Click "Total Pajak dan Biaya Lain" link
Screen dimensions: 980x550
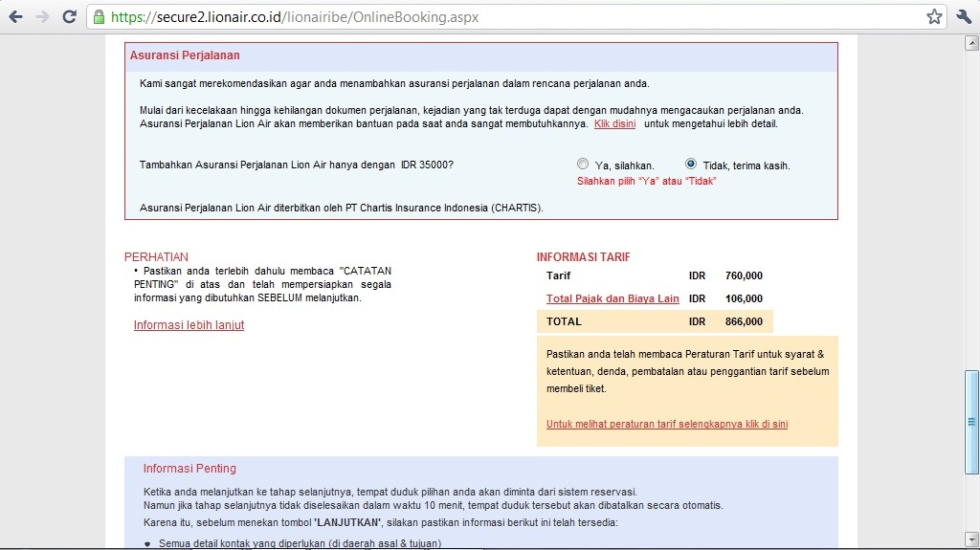point(612,298)
